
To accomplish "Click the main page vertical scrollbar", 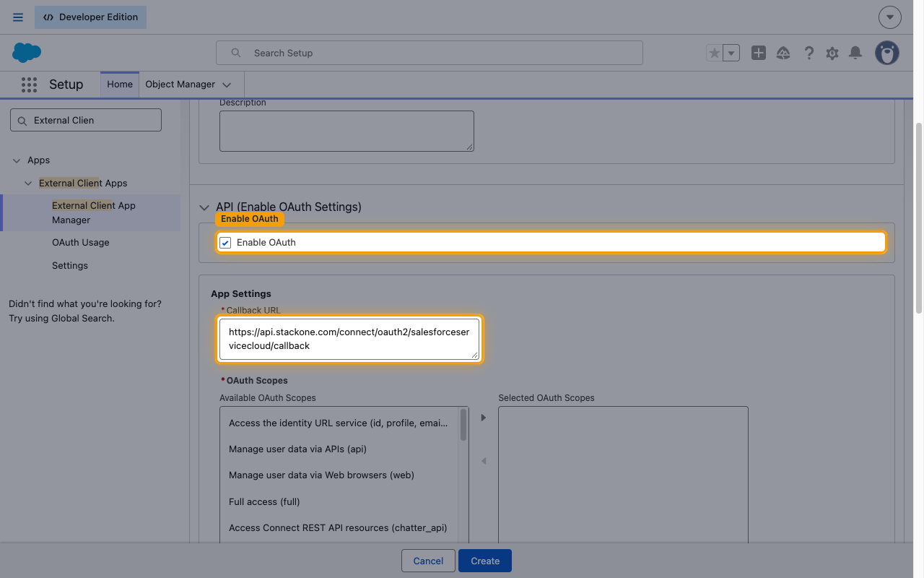I will point(919,217).
